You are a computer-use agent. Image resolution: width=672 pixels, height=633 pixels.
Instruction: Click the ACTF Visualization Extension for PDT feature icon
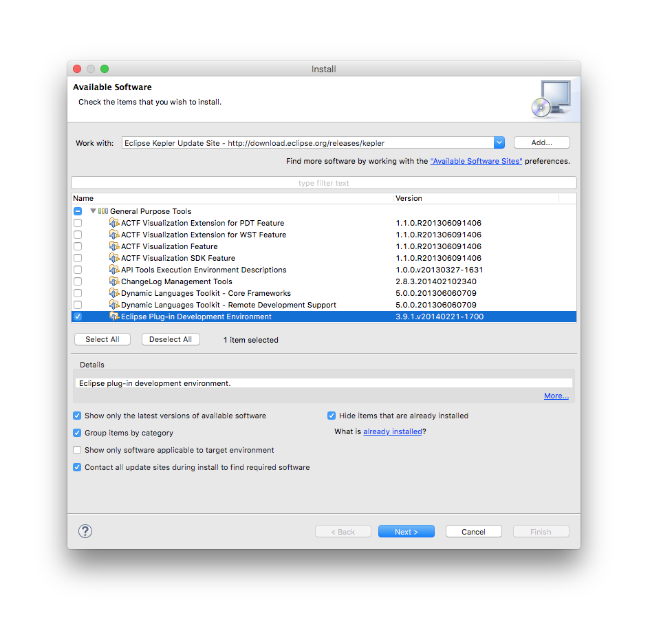[114, 223]
